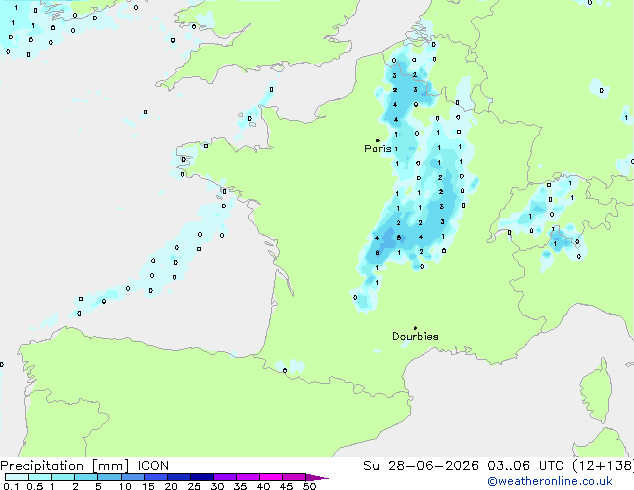Select the 35–40 mm legend swatch
The width and height of the screenshot is (634, 490).
coord(248,477)
